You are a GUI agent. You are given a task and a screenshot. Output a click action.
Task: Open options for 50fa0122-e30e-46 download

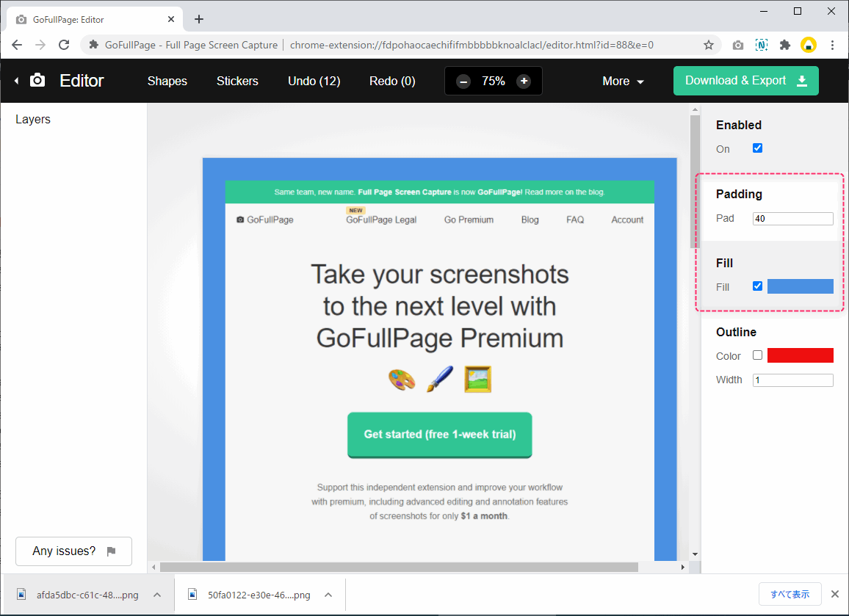point(328,595)
